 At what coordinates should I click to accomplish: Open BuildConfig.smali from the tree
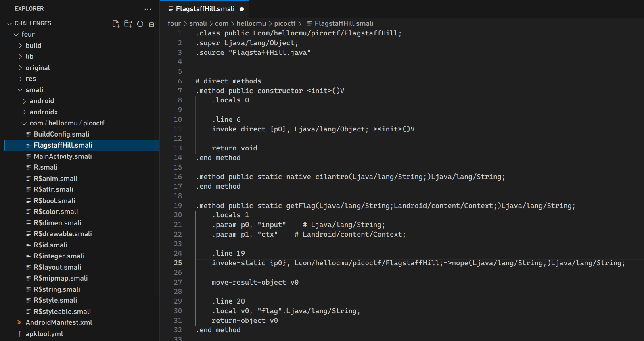pyautogui.click(x=82, y=134)
